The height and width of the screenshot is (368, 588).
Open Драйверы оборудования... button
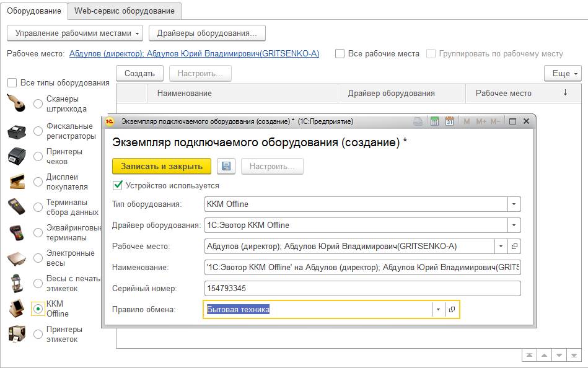tap(207, 33)
